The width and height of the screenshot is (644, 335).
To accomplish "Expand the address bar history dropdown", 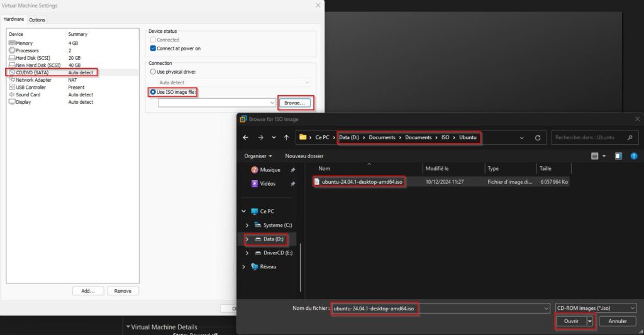I will [521, 138].
